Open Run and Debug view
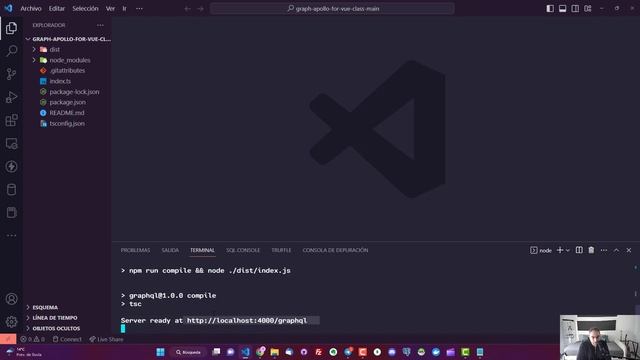The height and width of the screenshot is (360, 640). click(11, 97)
